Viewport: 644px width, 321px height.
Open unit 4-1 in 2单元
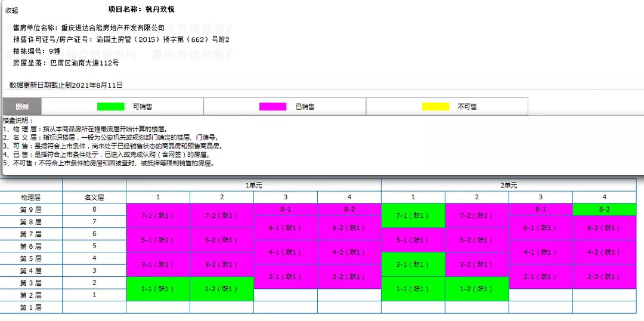pyautogui.click(x=540, y=252)
